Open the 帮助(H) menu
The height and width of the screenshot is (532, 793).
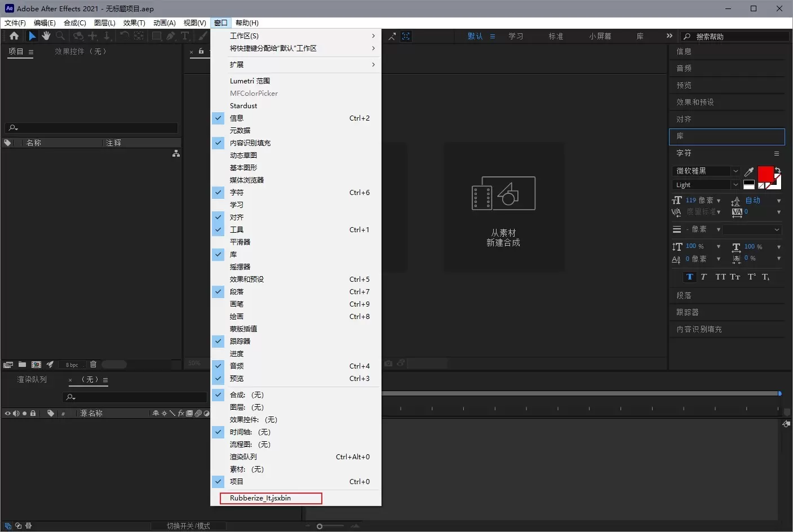point(247,23)
